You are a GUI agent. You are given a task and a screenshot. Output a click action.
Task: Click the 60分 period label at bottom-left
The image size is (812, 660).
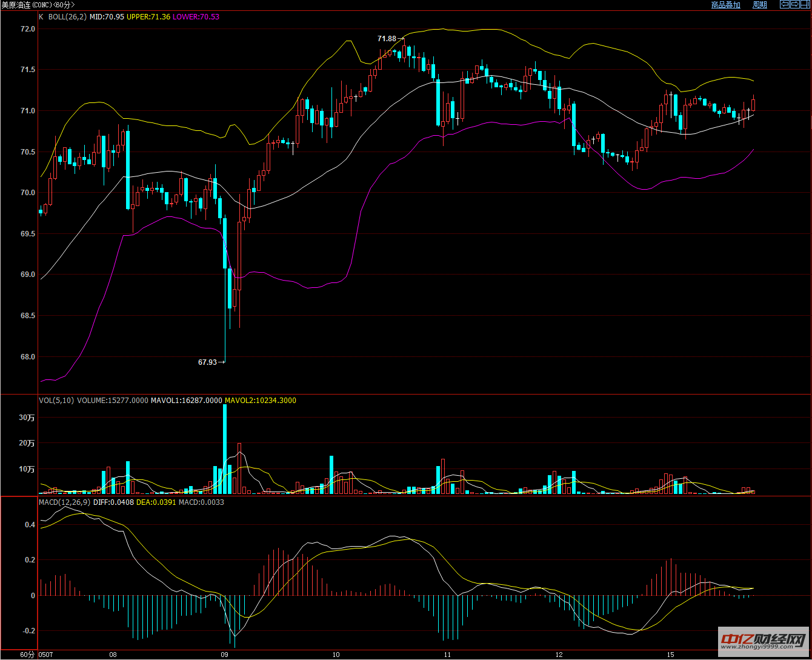click(27, 655)
